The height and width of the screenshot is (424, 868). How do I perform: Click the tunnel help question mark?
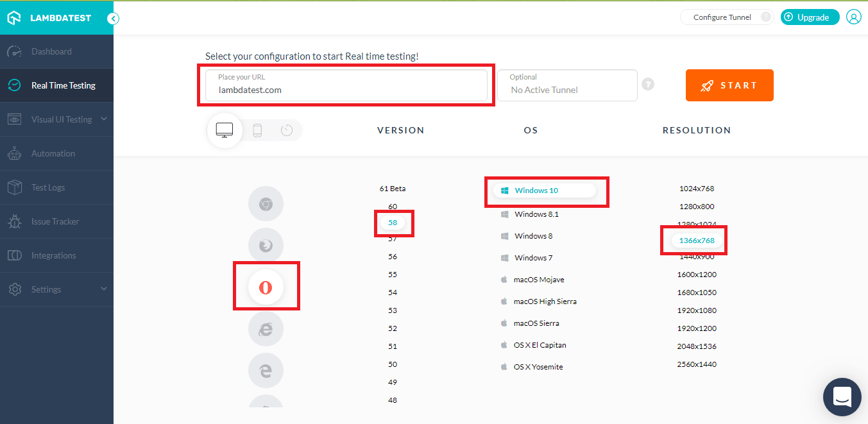pyautogui.click(x=648, y=84)
